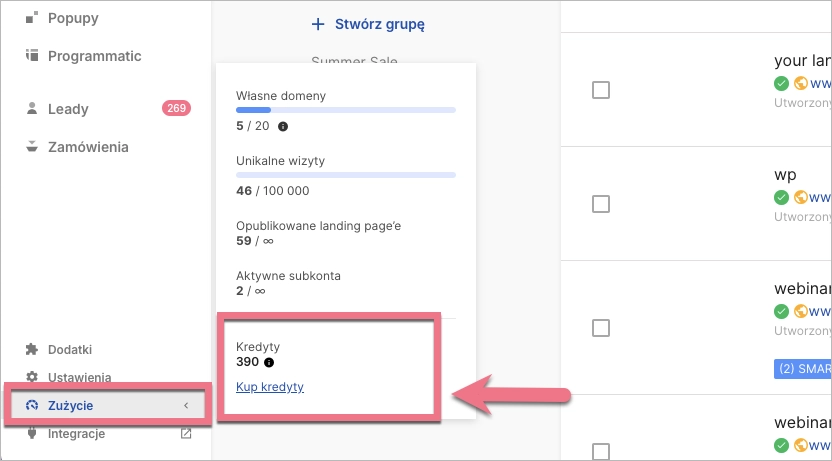Click the info icon next to Kredyty 390
This screenshot has height=461, width=832.
[269, 362]
